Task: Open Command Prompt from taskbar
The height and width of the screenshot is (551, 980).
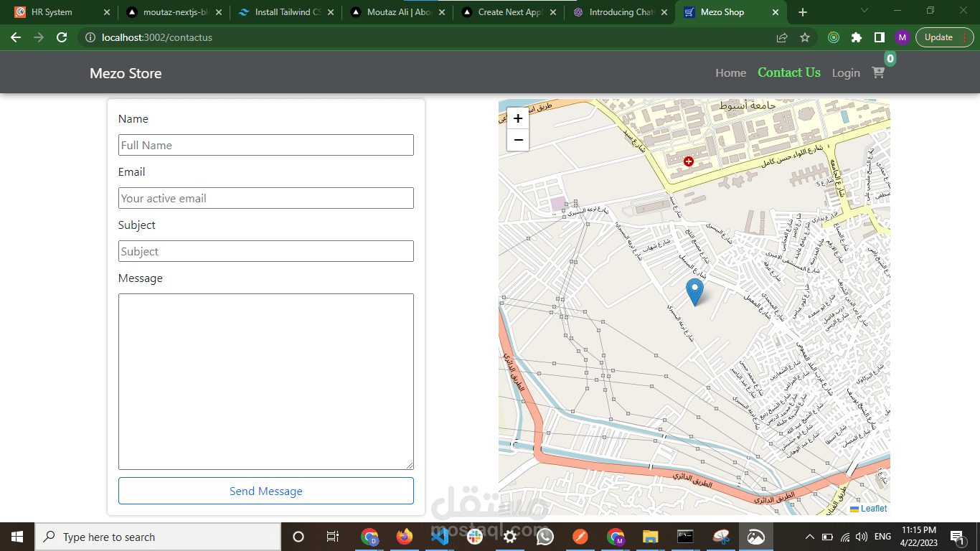Action: pos(686,537)
